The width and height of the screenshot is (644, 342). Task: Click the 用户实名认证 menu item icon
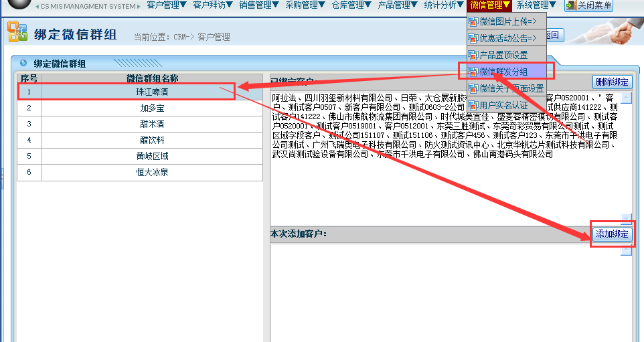click(473, 105)
